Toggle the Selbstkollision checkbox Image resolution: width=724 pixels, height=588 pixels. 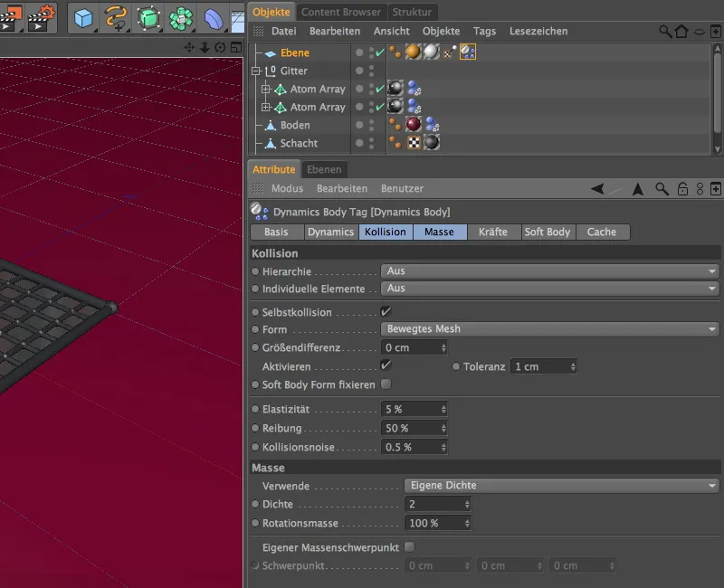coord(386,311)
